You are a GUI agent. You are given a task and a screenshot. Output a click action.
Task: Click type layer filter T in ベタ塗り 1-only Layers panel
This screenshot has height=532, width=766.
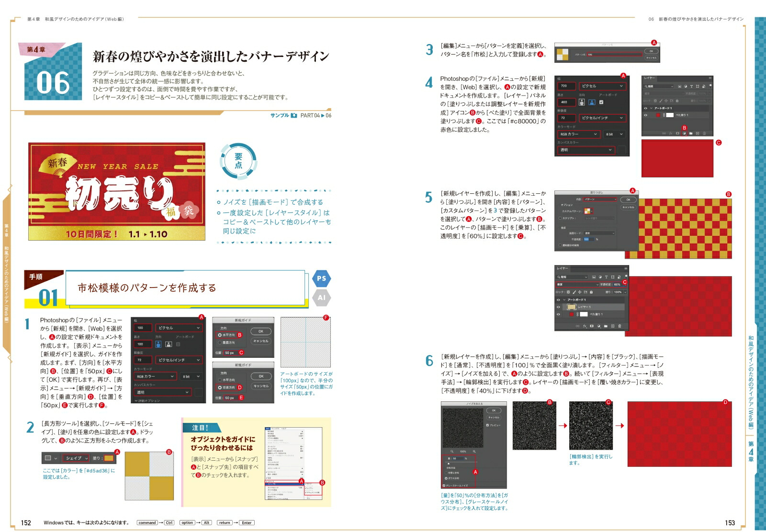point(691,87)
